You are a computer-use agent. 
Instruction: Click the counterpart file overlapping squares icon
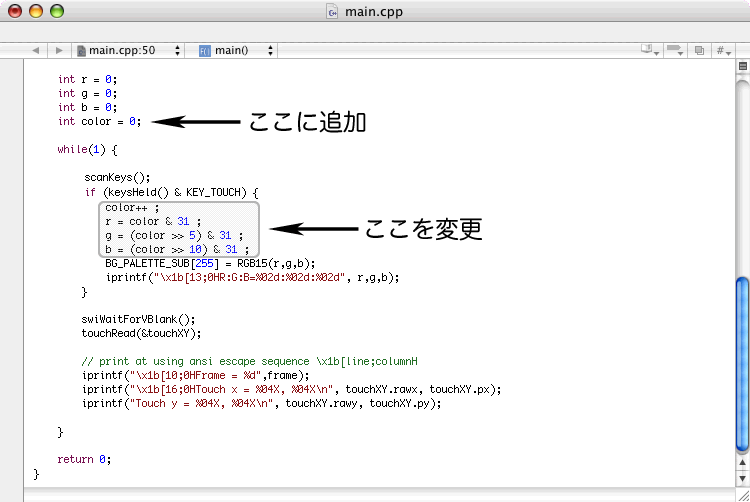point(700,50)
